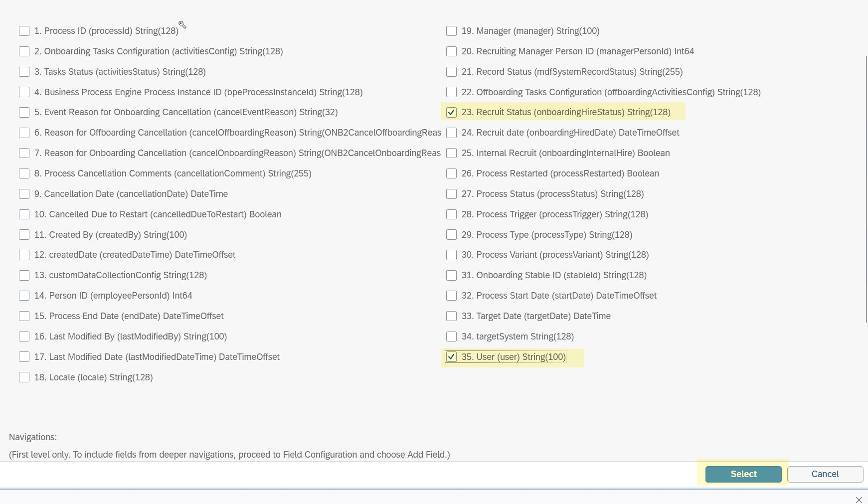Click the Select button
This screenshot has width=868, height=504.
743,474
